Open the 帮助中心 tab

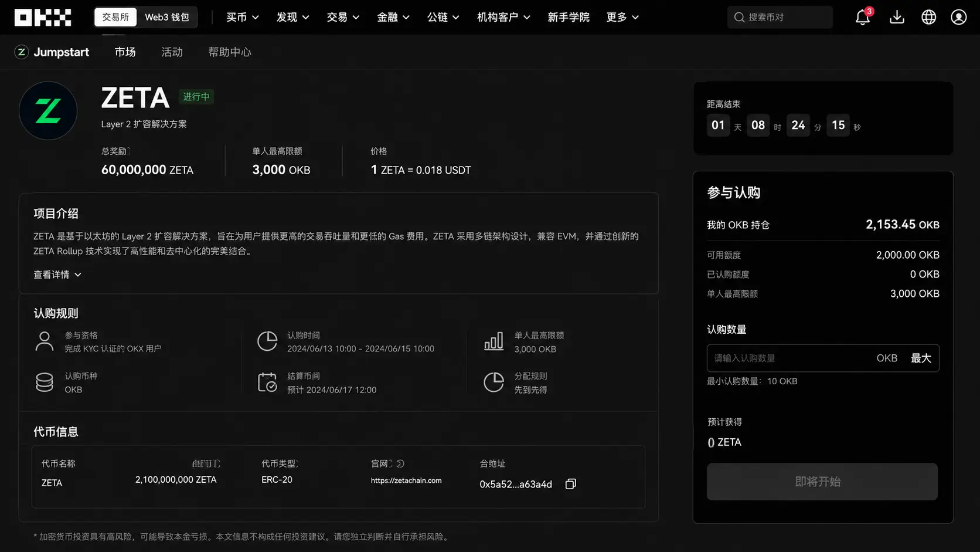point(230,52)
